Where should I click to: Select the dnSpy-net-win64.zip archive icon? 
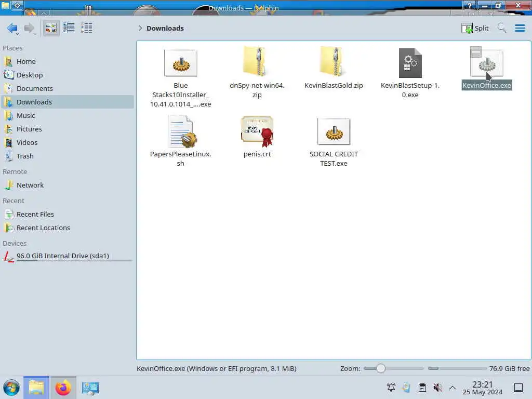click(257, 62)
